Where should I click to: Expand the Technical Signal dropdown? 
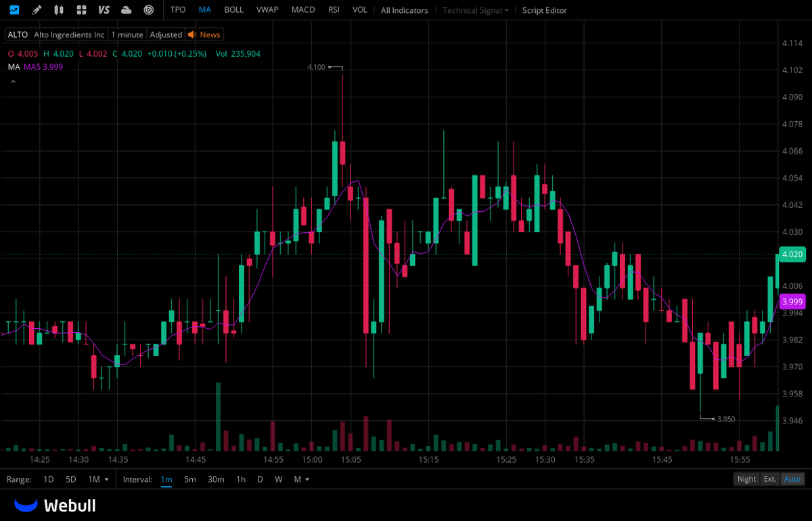tap(476, 10)
